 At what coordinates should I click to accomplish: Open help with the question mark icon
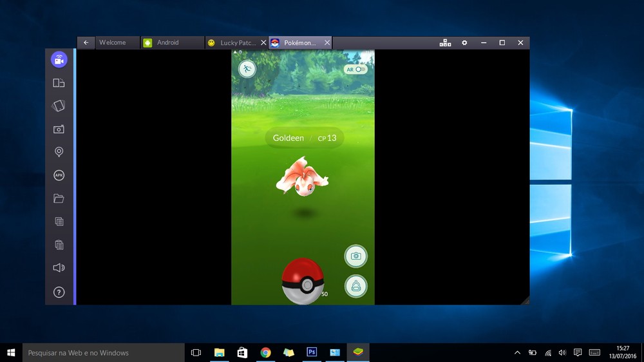pyautogui.click(x=59, y=292)
